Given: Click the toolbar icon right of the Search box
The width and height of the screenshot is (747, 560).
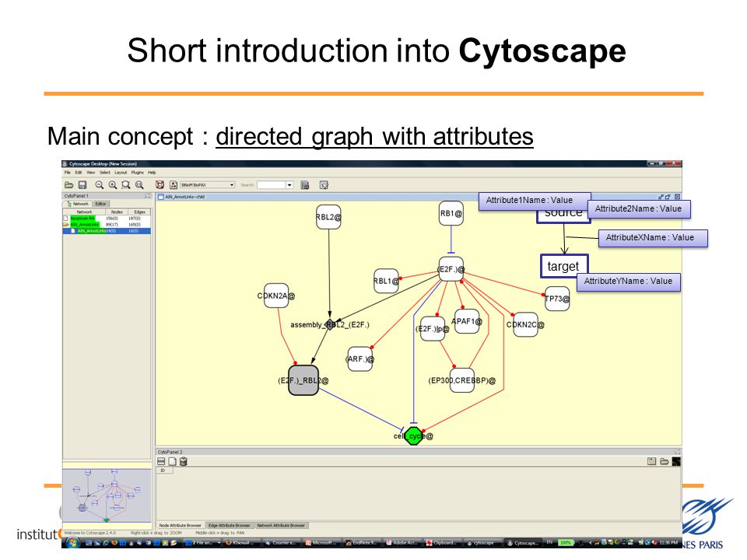Looking at the screenshot, I should [305, 185].
